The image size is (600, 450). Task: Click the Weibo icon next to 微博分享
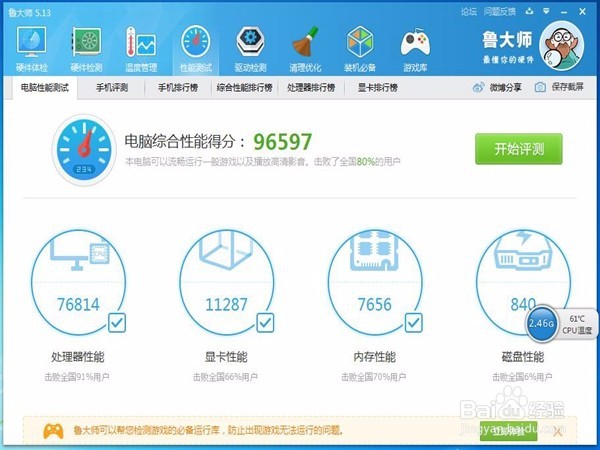click(478, 88)
